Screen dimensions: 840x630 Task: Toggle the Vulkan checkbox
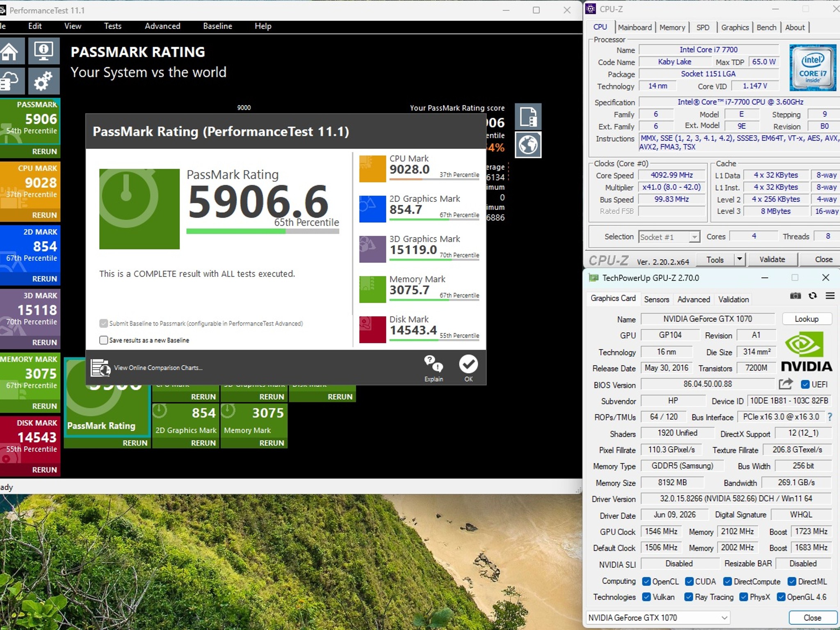click(x=646, y=597)
